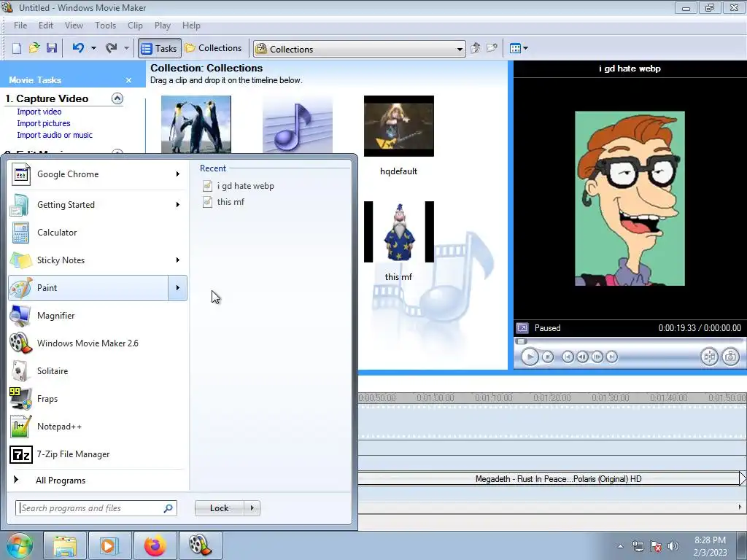Viewport: 747px width, 560px height.
Task: Launch Solitaire from Start menu
Action: [x=98, y=371]
